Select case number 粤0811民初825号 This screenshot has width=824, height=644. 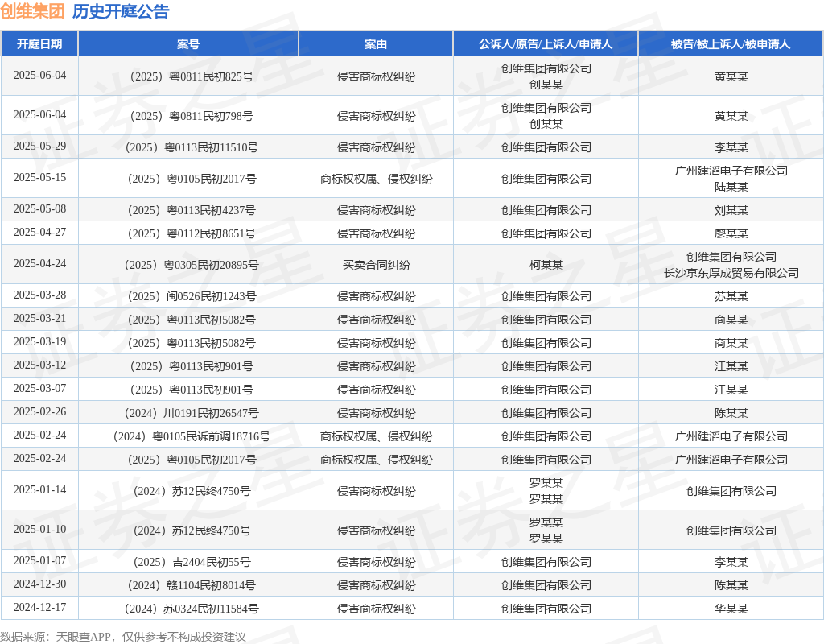click(x=192, y=76)
